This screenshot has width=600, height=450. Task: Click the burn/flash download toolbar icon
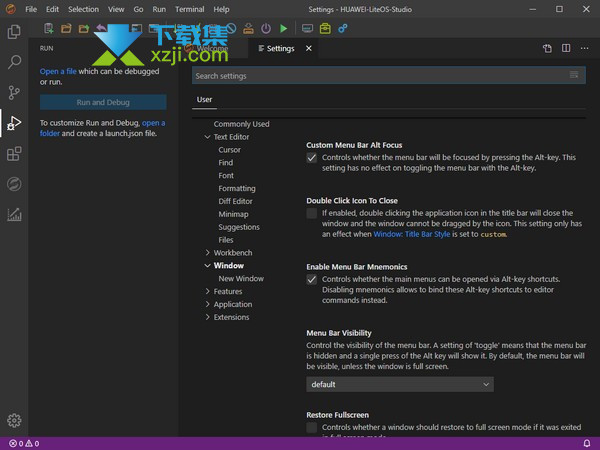coord(248,28)
